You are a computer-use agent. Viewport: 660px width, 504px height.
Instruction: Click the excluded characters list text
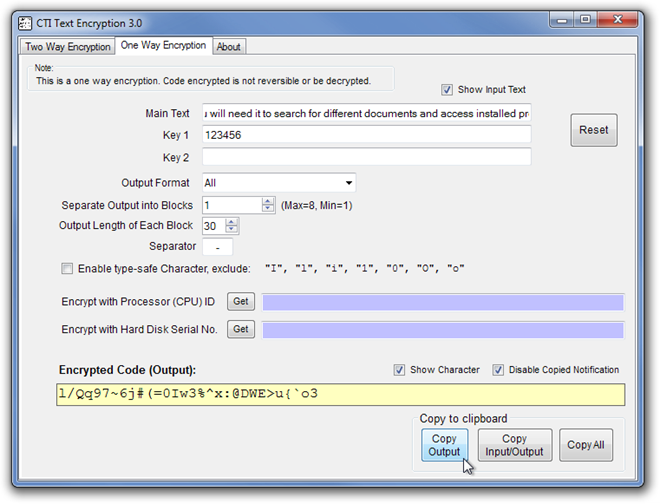pyautogui.click(x=365, y=269)
